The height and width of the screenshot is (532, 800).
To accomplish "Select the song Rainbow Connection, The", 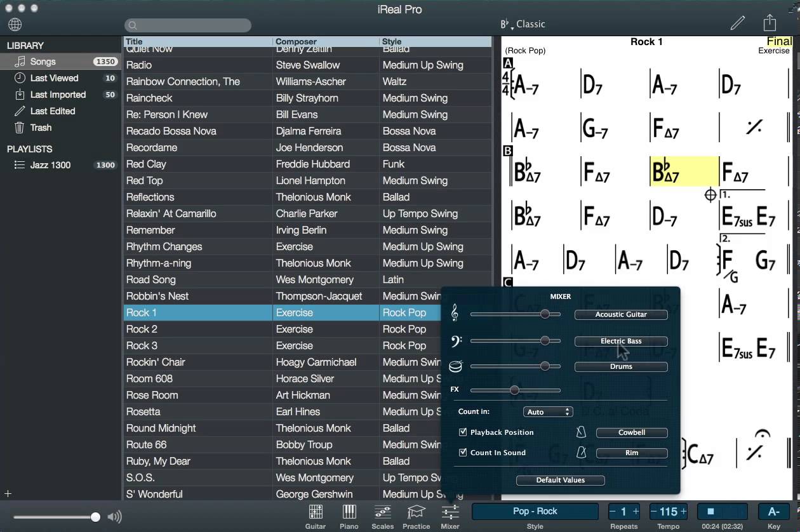I will [308, 81].
